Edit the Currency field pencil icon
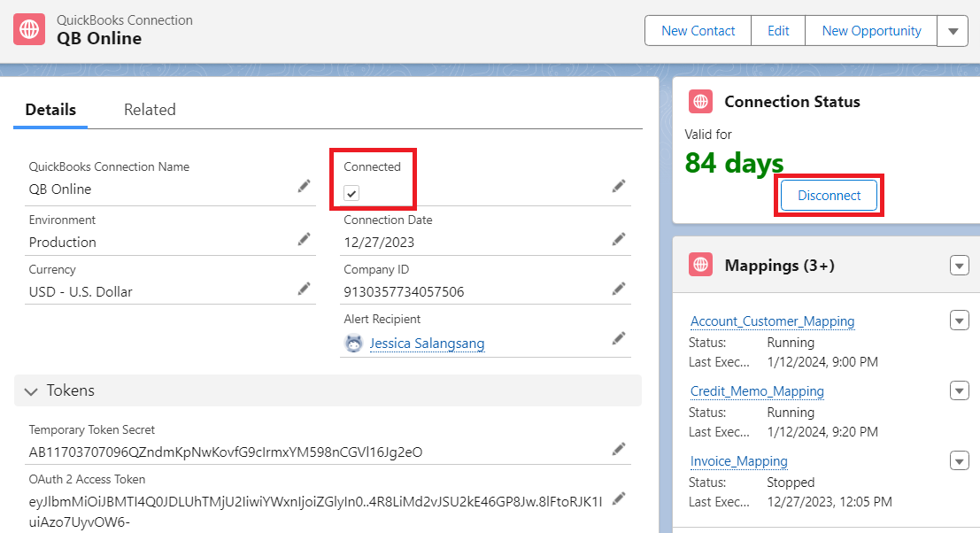 tap(304, 289)
